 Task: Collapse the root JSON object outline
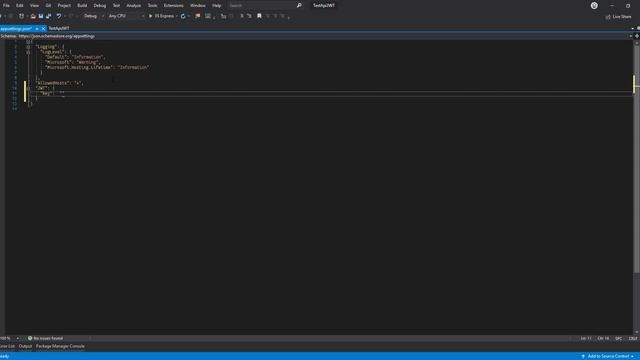pyautogui.click(x=28, y=42)
